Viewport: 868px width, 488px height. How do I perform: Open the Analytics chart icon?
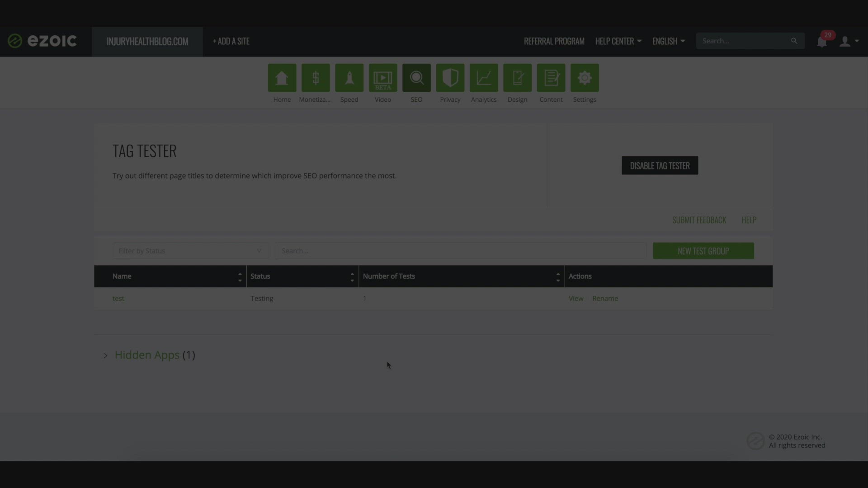483,78
